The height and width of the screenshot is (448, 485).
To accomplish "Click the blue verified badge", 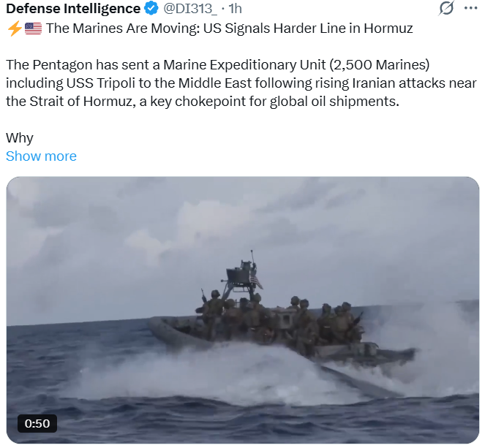I will [152, 8].
